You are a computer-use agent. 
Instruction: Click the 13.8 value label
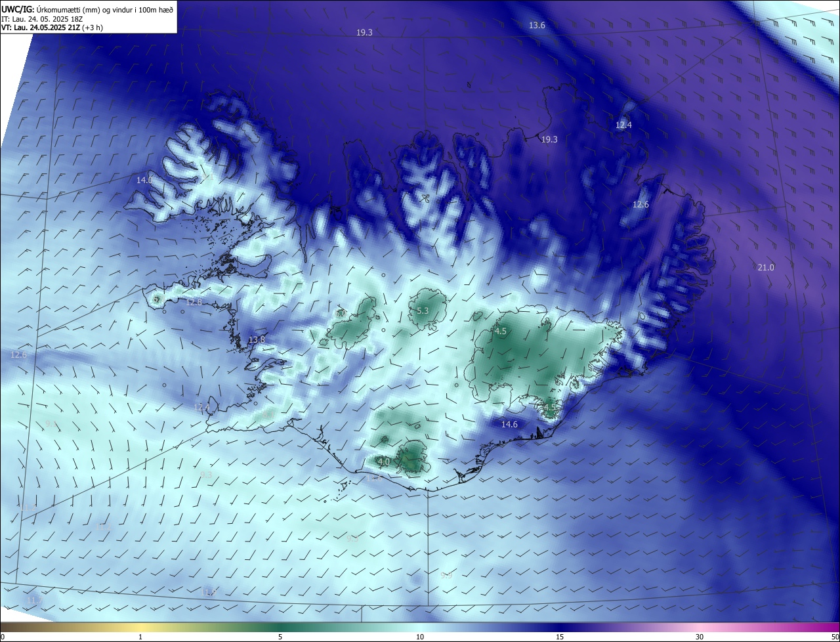pos(257,339)
